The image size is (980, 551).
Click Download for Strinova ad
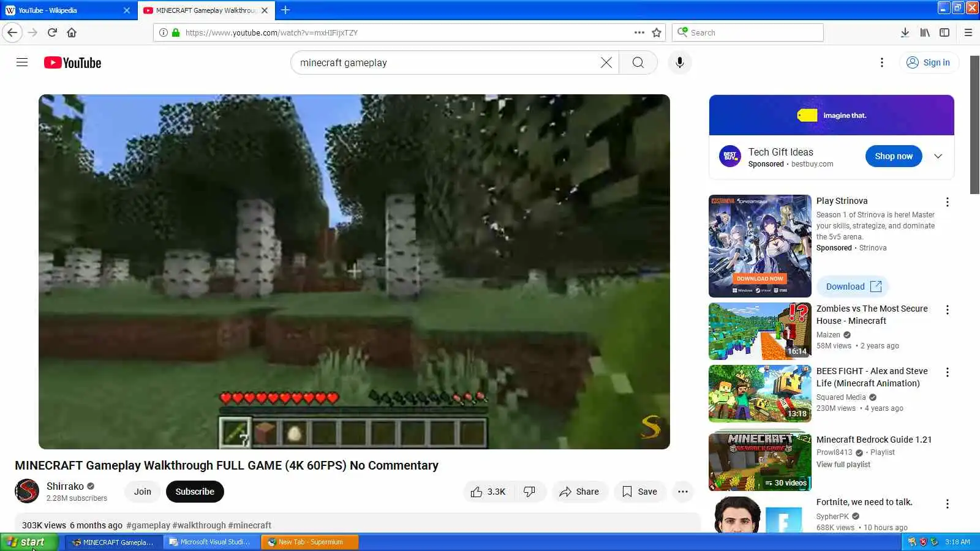click(853, 287)
